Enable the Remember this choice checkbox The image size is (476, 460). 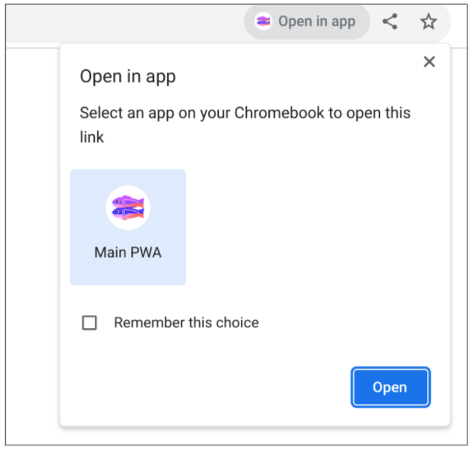[x=89, y=323]
